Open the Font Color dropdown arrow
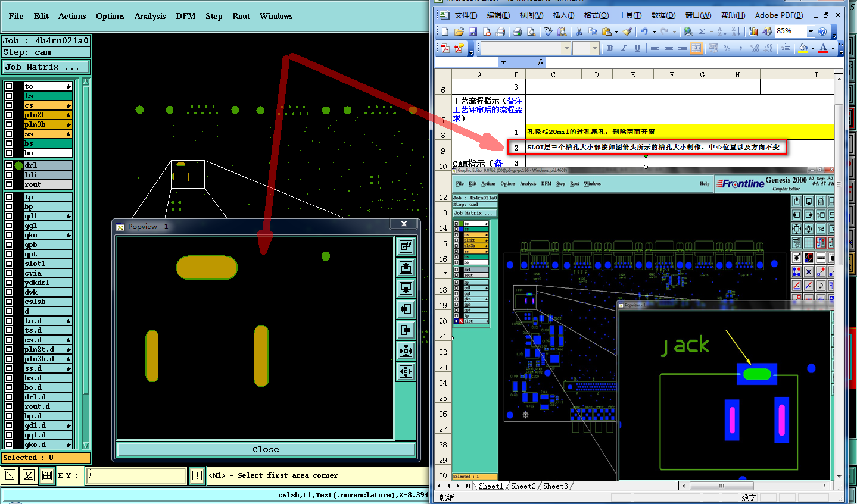The image size is (857, 504). point(832,48)
